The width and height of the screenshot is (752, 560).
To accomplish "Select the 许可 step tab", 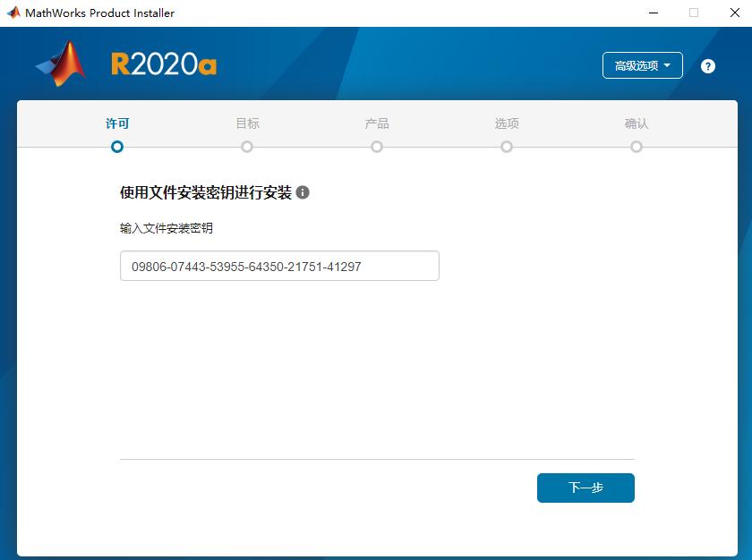I will [117, 123].
